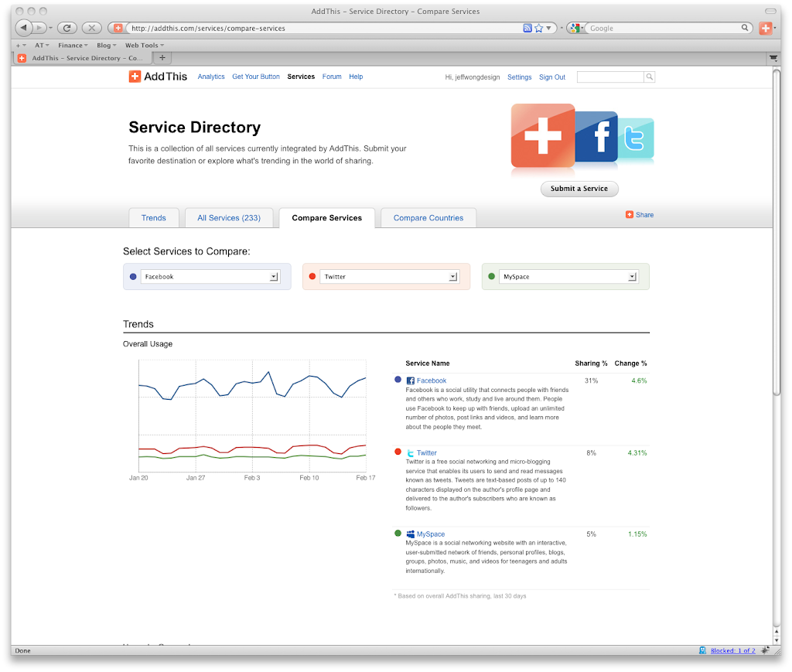Image resolution: width=792 pixels, height=672 pixels.
Task: Click the Google search engine icon
Action: click(x=575, y=29)
